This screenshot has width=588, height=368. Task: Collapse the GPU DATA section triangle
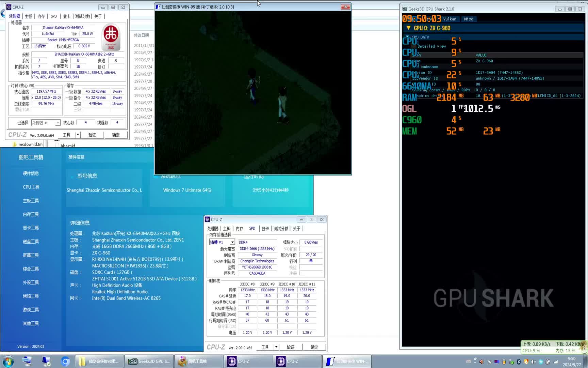click(x=407, y=37)
